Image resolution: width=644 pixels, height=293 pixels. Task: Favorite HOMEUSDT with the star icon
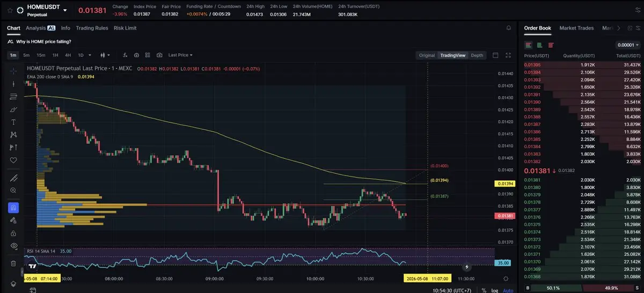[x=10, y=10]
